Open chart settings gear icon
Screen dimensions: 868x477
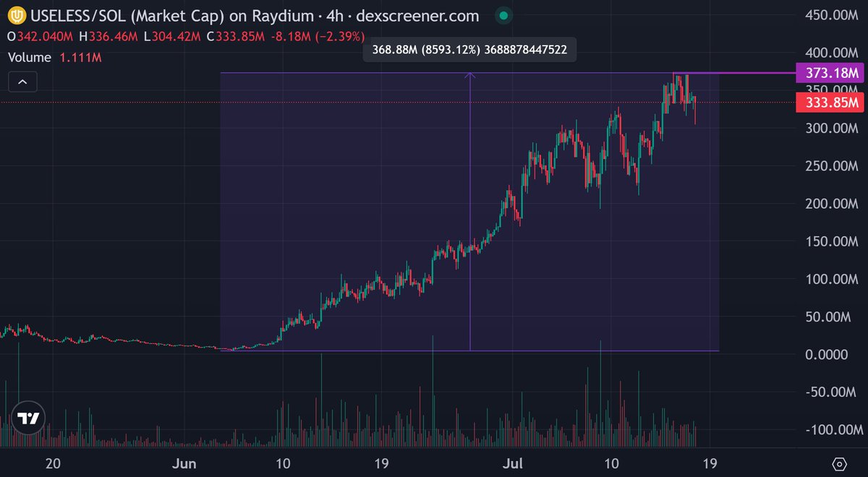(x=839, y=463)
